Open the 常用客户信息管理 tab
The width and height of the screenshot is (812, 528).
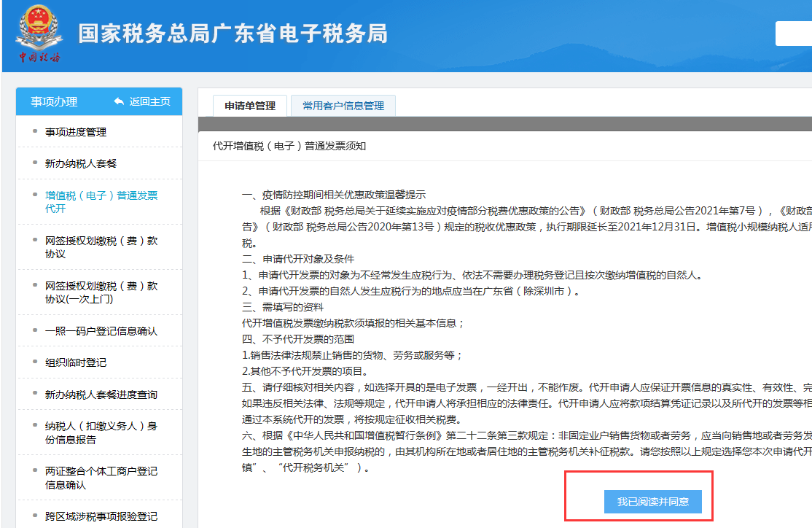click(343, 106)
